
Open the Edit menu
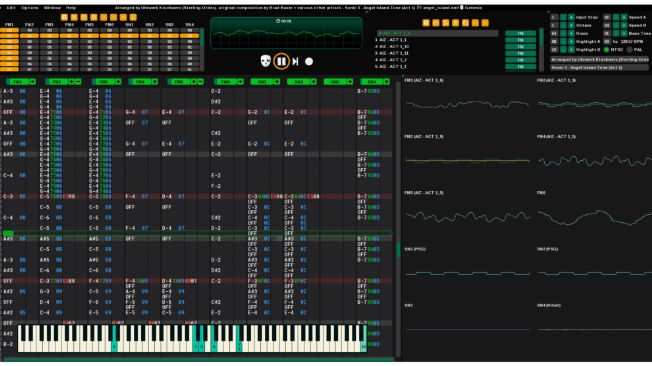pyautogui.click(x=11, y=7)
